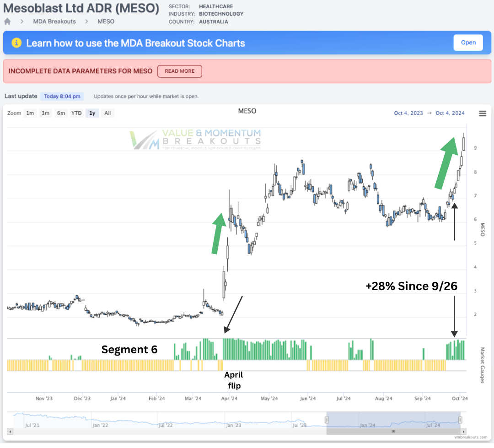The height and width of the screenshot is (448, 494).
Task: Click the yellow info icon in banner
Action: 16,43
